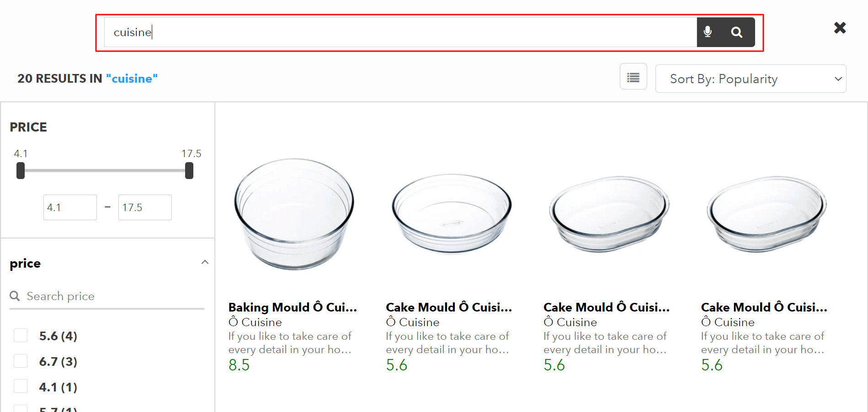
Task: Click into the cuisine search text box
Action: tap(400, 32)
